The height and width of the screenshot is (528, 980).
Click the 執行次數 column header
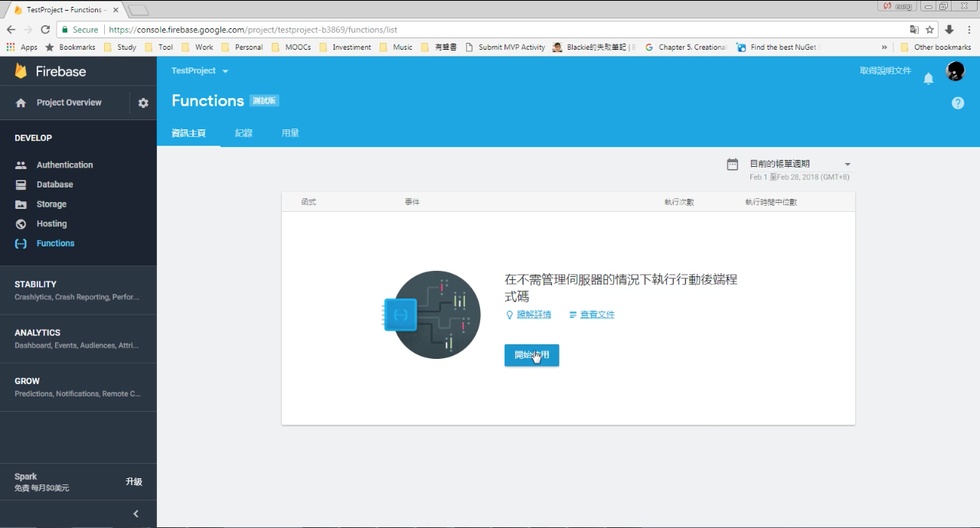pyautogui.click(x=679, y=202)
